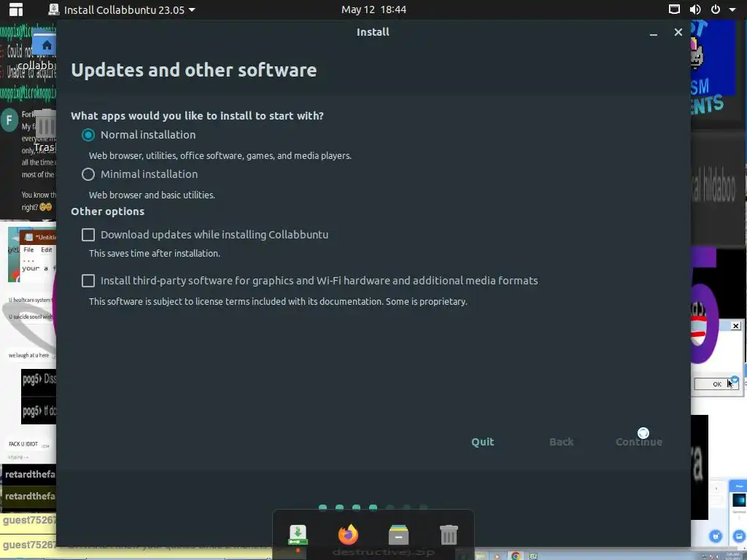Enable Download updates while installing Collabbuntu
The image size is (747, 560).
88,235
